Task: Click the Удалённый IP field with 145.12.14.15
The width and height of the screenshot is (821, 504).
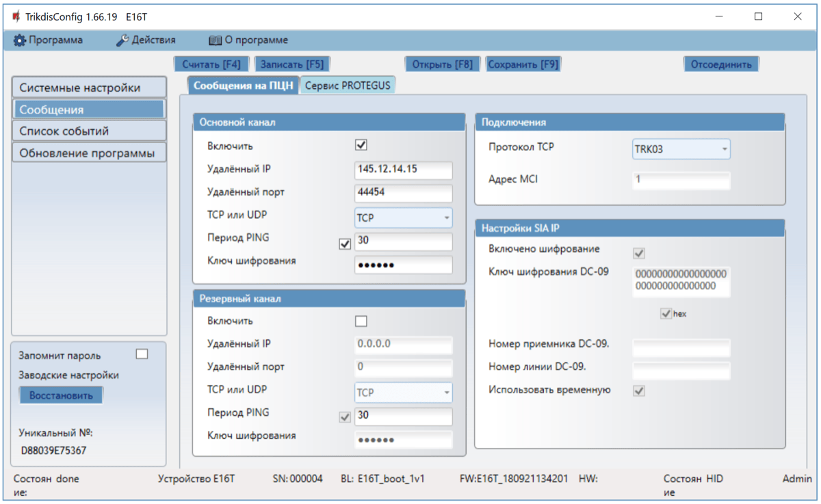Action: [x=403, y=170]
